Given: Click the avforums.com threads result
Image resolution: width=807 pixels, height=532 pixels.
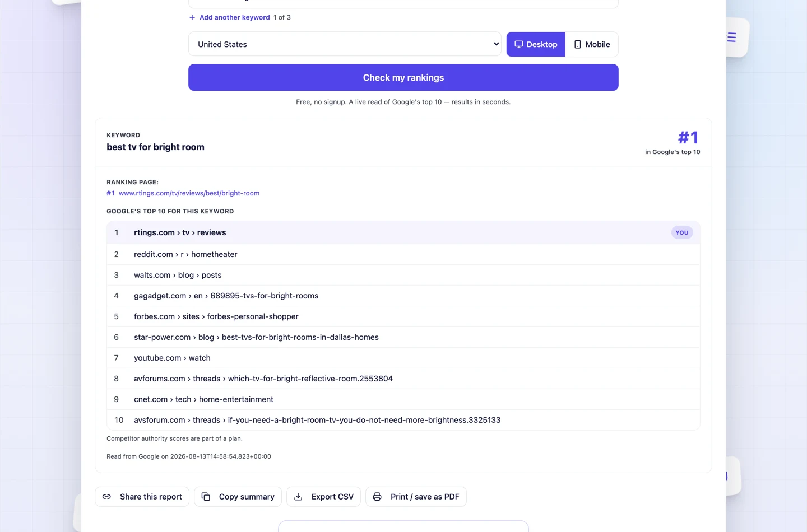Looking at the screenshot, I should (x=403, y=379).
